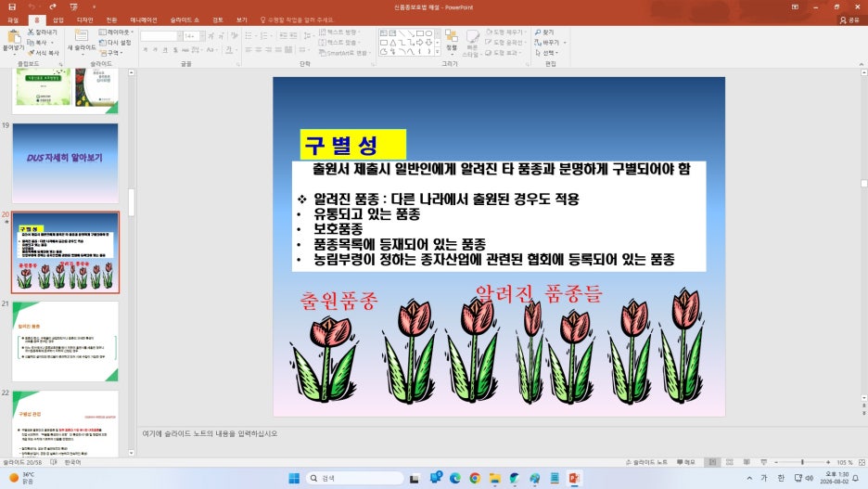This screenshot has height=489, width=868.
Task: Select the triangle shape in shapes gallery
Action: (x=392, y=42)
